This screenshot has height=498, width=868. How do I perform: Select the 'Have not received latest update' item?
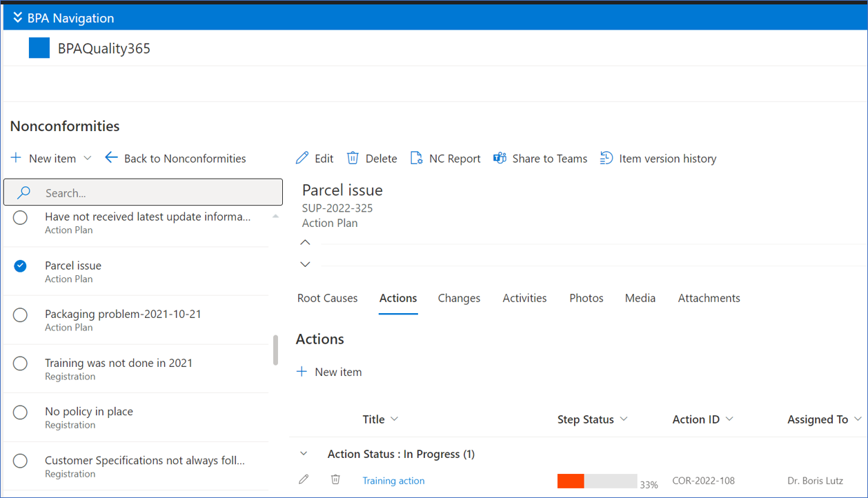pos(21,217)
